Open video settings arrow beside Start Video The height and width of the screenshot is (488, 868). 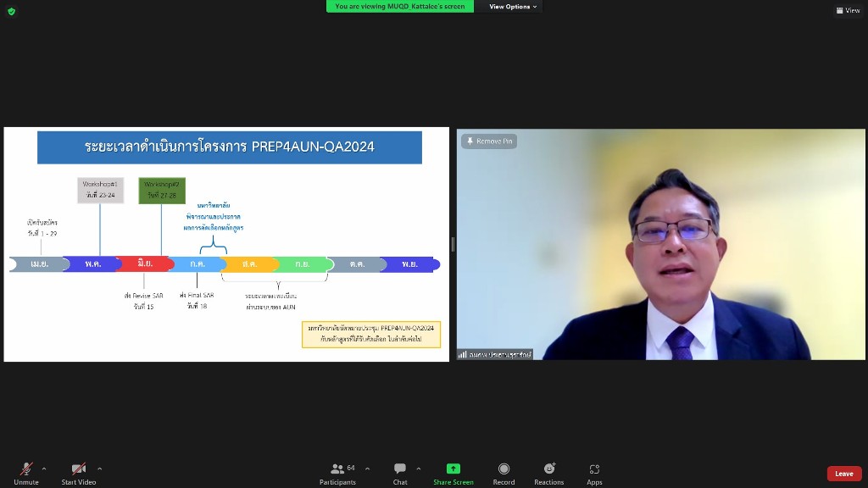point(99,469)
